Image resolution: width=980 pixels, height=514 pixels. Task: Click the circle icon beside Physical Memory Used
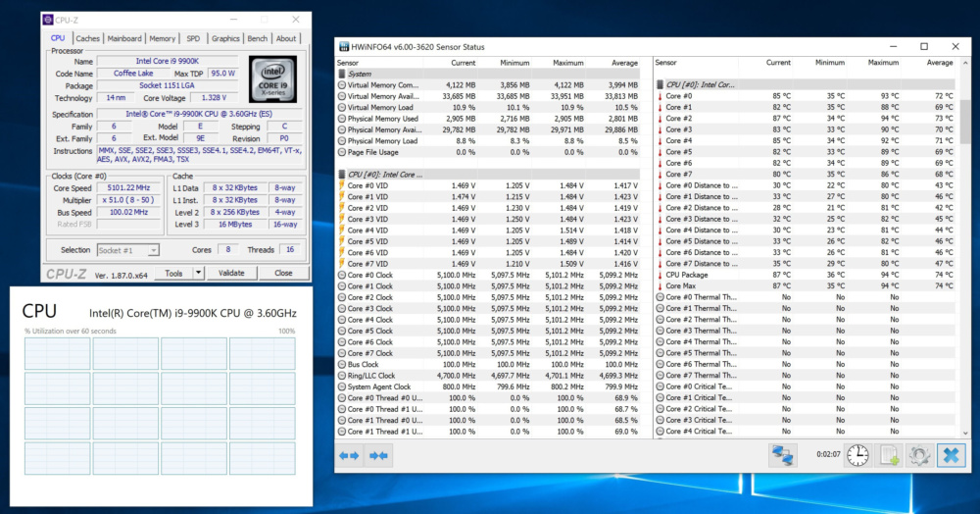pos(342,119)
